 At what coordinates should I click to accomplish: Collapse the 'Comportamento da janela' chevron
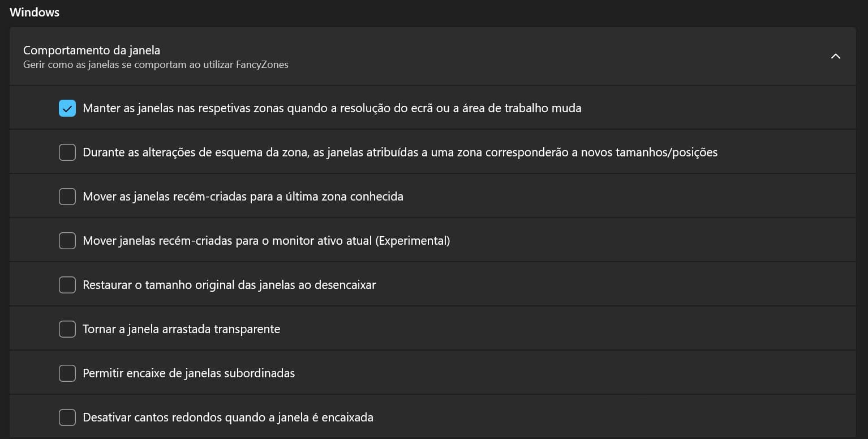click(835, 57)
